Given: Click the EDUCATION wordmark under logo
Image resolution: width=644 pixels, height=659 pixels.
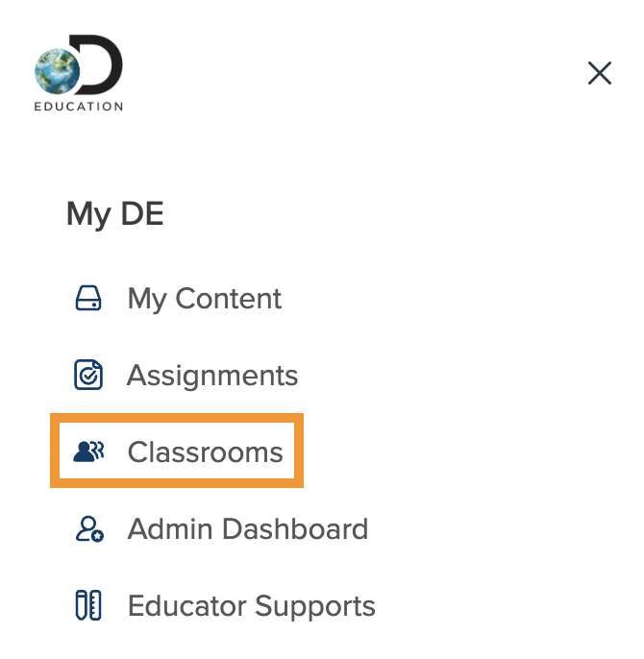Looking at the screenshot, I should click(79, 107).
